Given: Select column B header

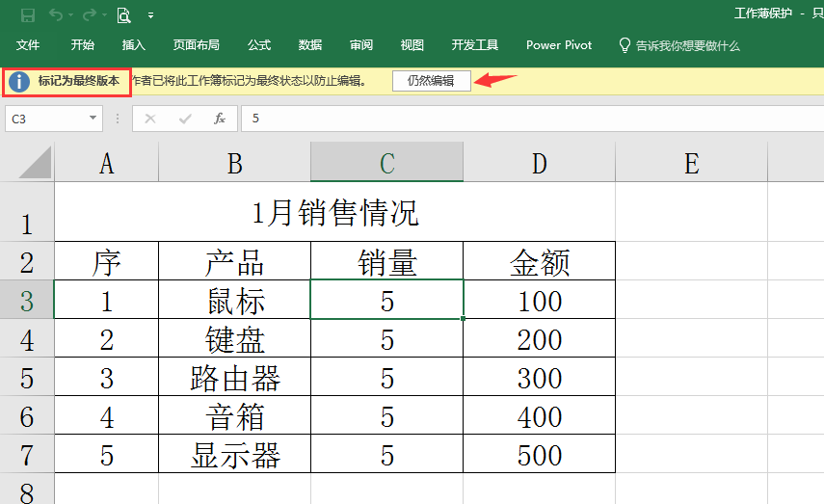Looking at the screenshot, I should pos(234,163).
